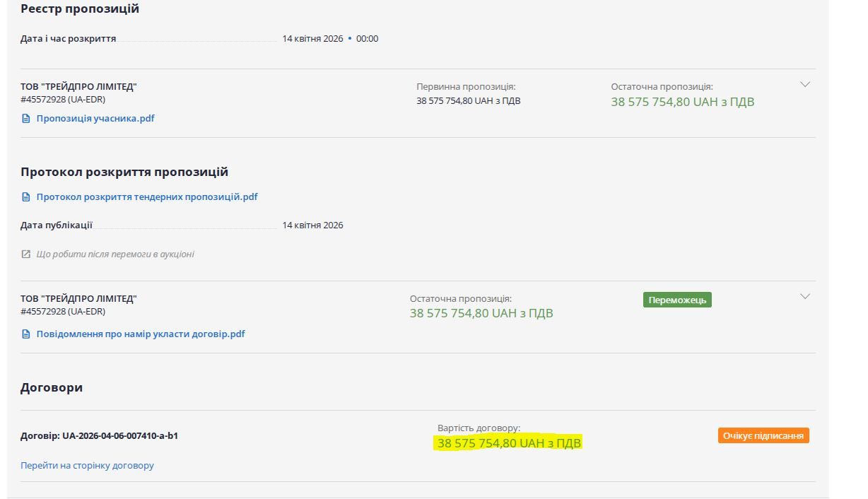
Task: Follow the Перейти на сторінку договору link
Action: 87,466
